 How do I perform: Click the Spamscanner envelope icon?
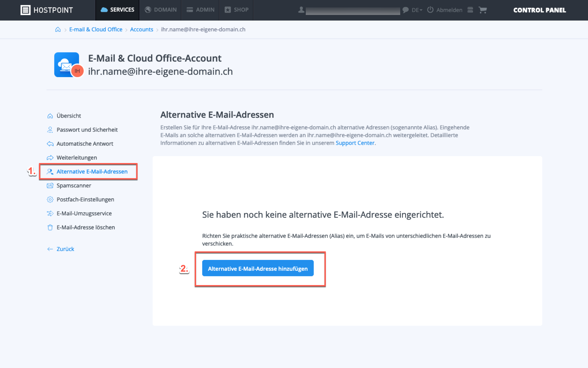pyautogui.click(x=50, y=185)
